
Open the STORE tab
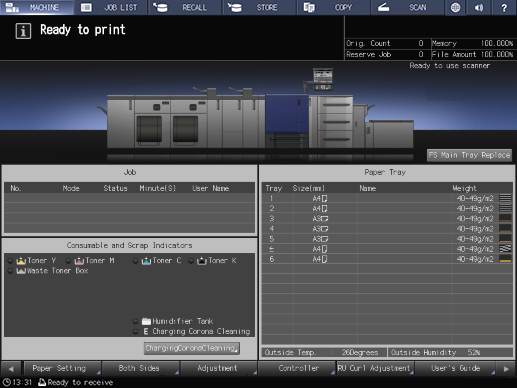click(x=260, y=7)
